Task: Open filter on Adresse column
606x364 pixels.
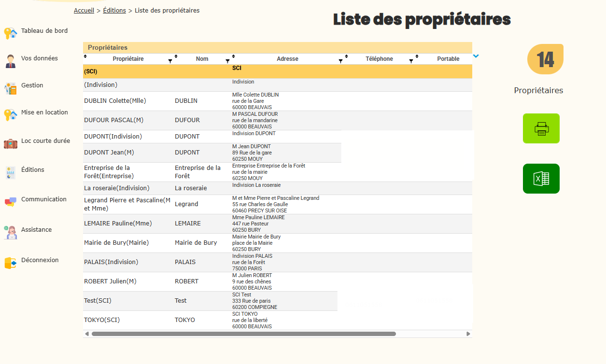Action: pos(340,61)
